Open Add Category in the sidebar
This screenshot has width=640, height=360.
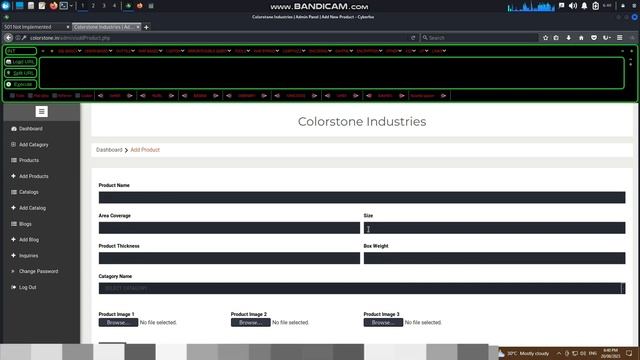(x=30, y=144)
